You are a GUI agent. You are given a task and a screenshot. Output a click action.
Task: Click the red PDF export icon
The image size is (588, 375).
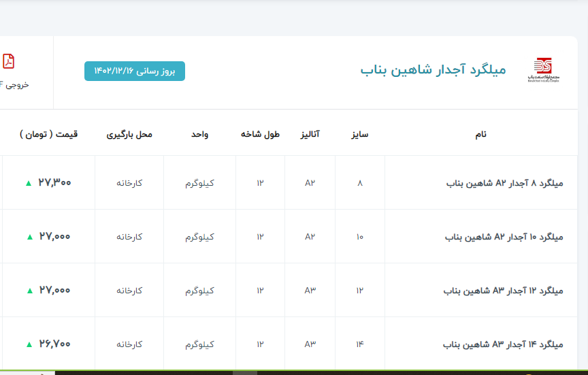point(8,62)
